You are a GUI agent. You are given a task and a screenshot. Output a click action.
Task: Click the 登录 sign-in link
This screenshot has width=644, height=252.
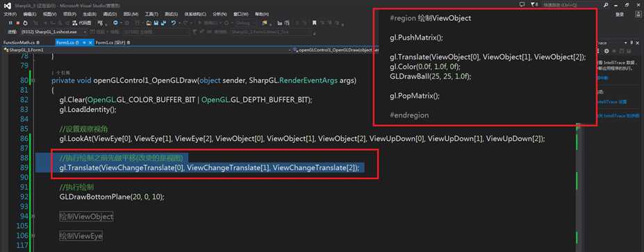620,15
